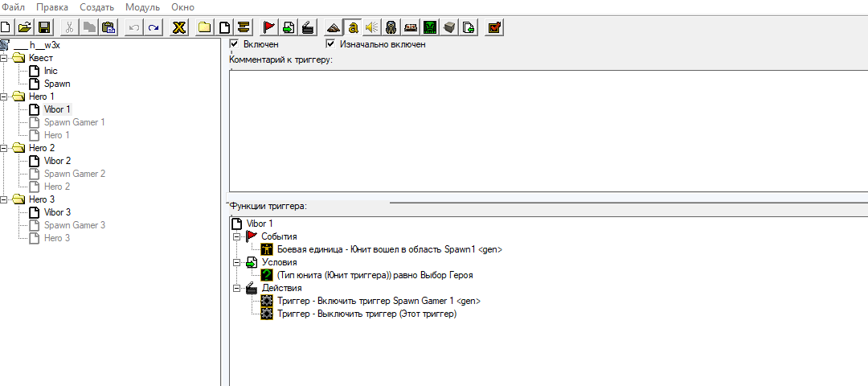Open the Окно menu
Viewport: 868px width, 386px height.
point(182,7)
